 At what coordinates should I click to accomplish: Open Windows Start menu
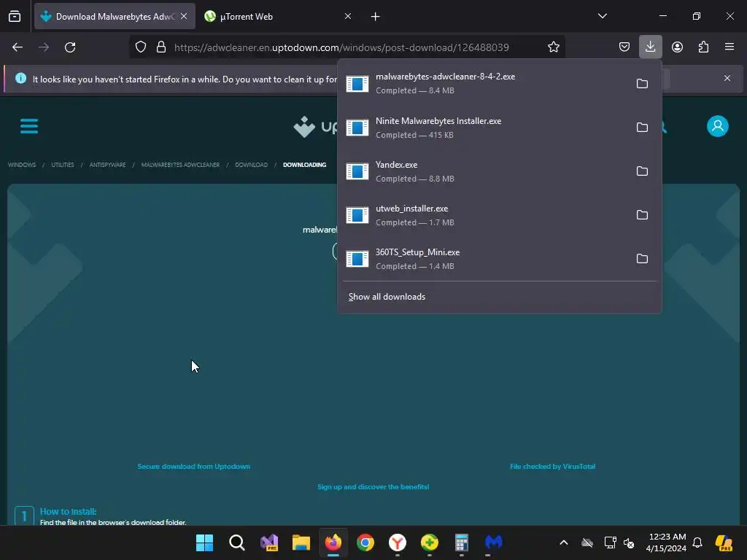coord(205,542)
